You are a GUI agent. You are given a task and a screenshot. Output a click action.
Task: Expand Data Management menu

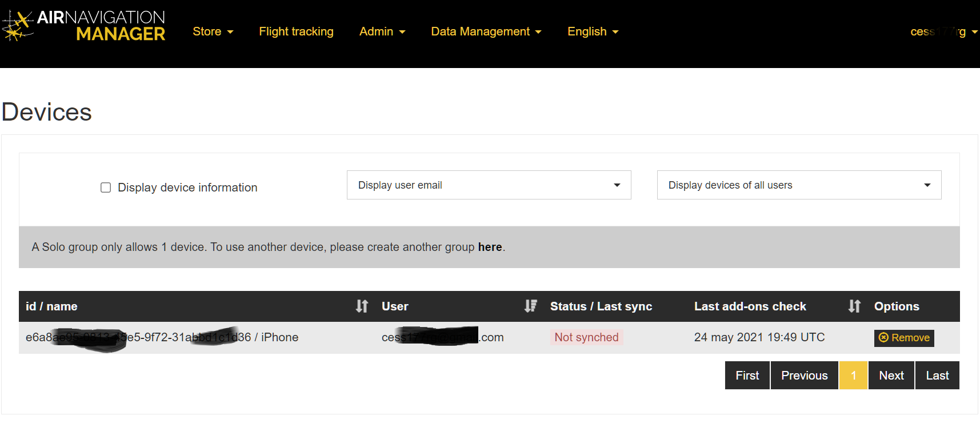click(x=486, y=31)
